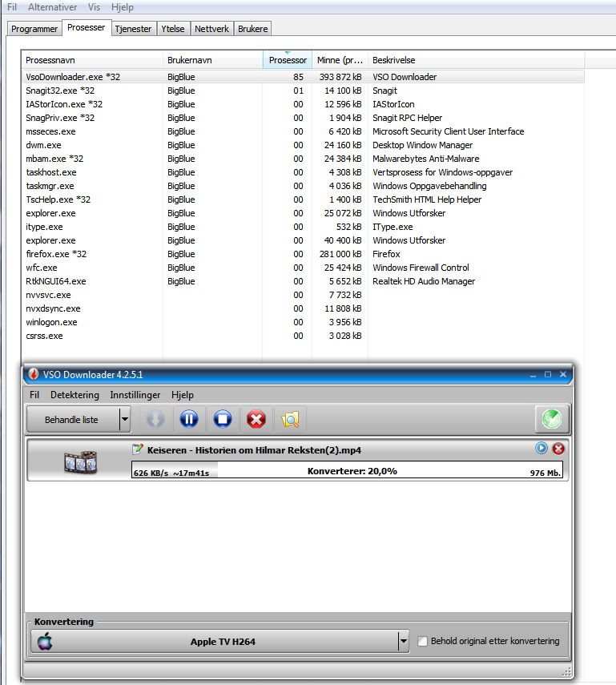Open Task Manager Fil menu
Viewport: 616px width, 685px height.
12,7
